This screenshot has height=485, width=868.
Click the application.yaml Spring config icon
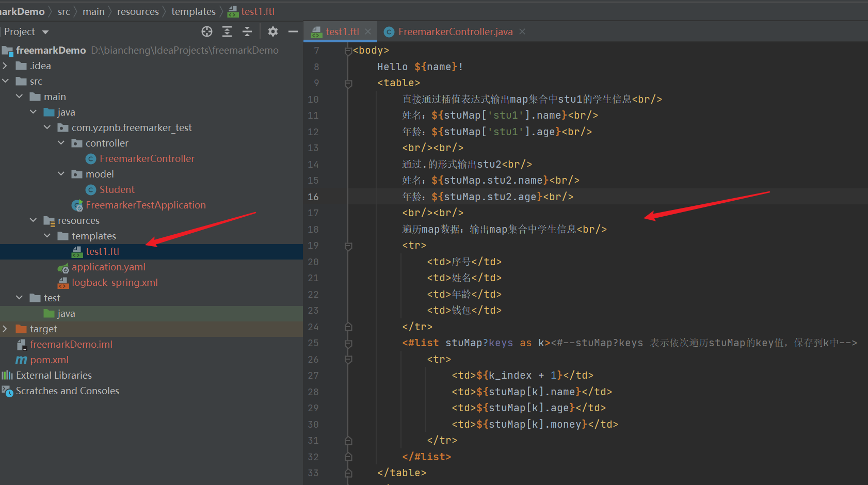(63, 267)
